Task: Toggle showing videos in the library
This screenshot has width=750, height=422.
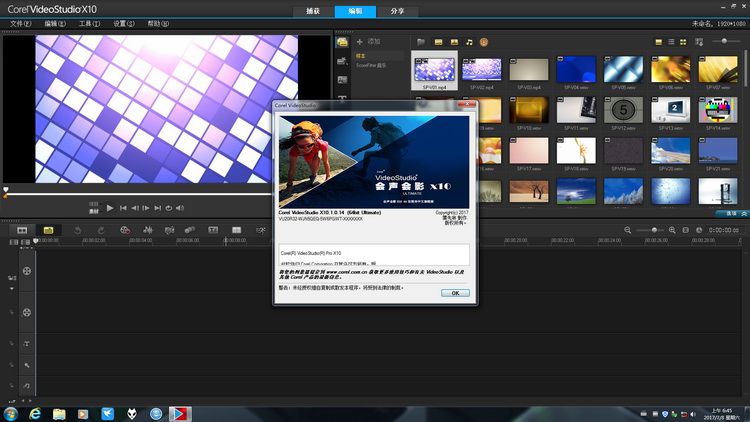Action: [x=438, y=42]
